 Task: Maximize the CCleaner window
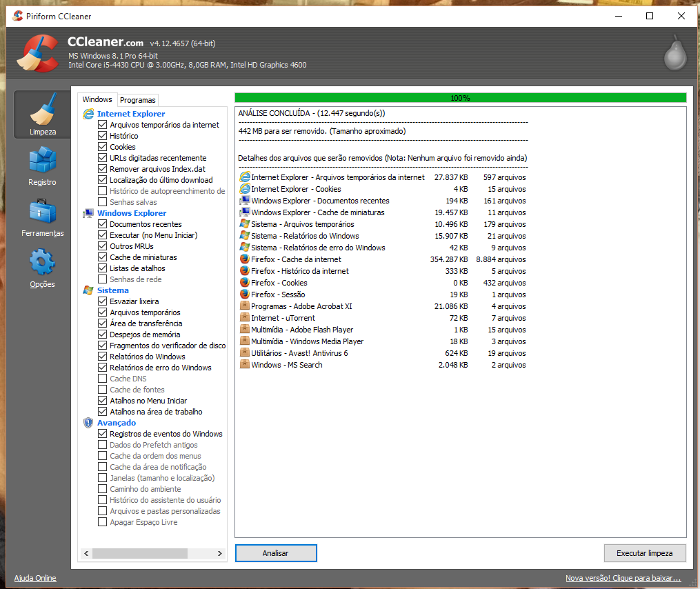click(650, 16)
